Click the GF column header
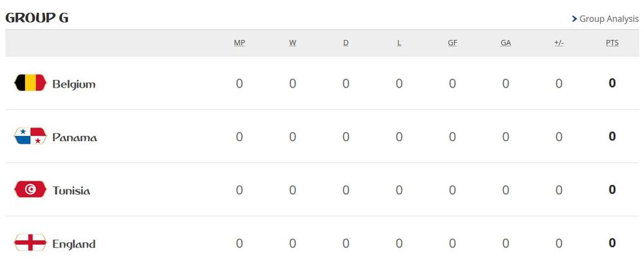 453,43
